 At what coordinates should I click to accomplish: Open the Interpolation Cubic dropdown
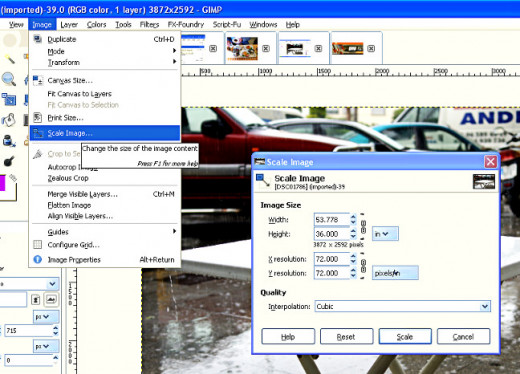click(402, 306)
